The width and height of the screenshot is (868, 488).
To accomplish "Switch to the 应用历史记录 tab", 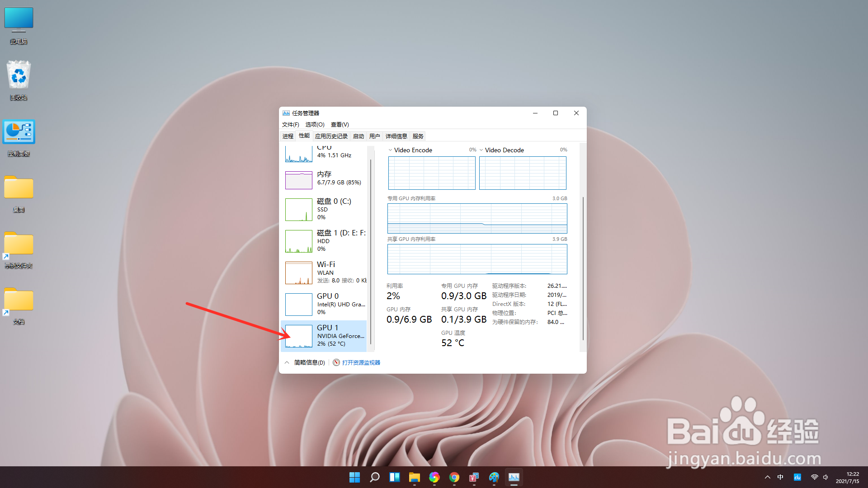I will [x=331, y=136].
